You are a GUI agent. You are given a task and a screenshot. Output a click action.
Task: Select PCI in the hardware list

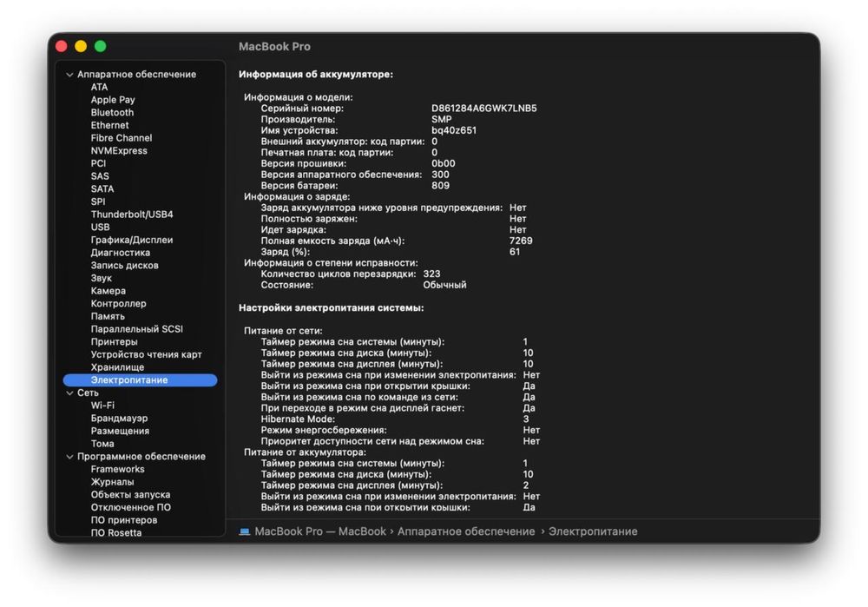98,163
